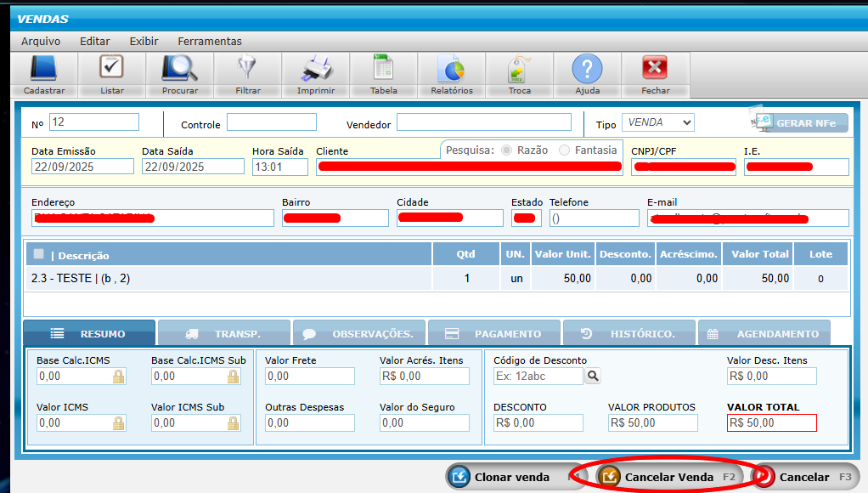The width and height of the screenshot is (868, 493).
Task: Click the Valor Frete input field
Action: click(x=310, y=377)
